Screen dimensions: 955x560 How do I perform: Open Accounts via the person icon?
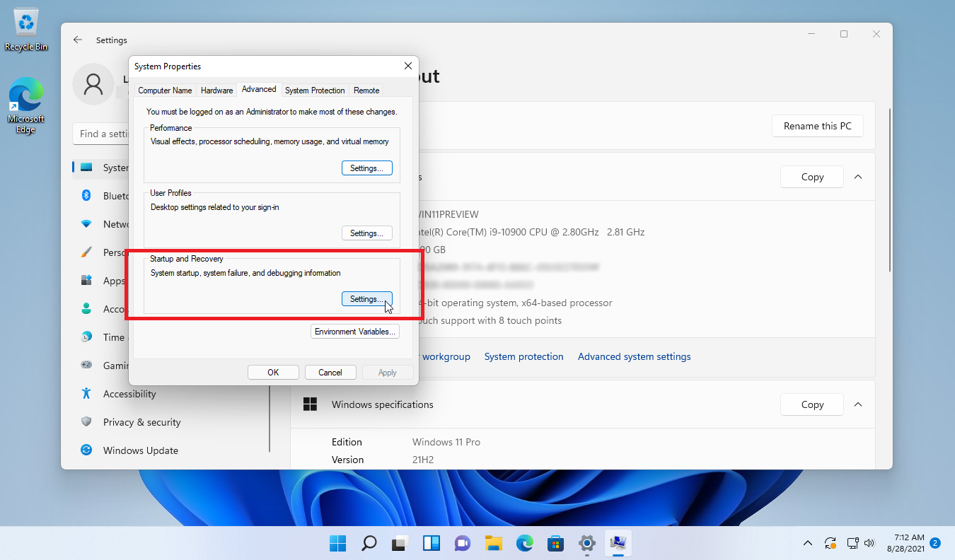tap(86, 309)
